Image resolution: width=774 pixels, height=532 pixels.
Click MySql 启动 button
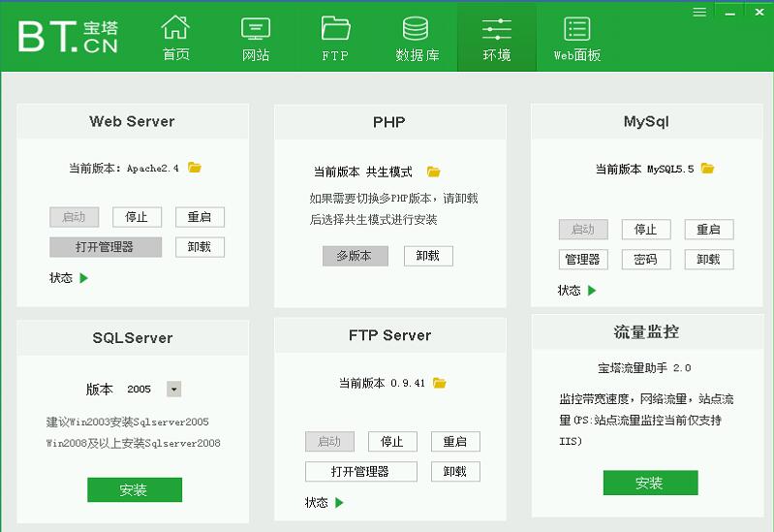pyautogui.click(x=583, y=230)
